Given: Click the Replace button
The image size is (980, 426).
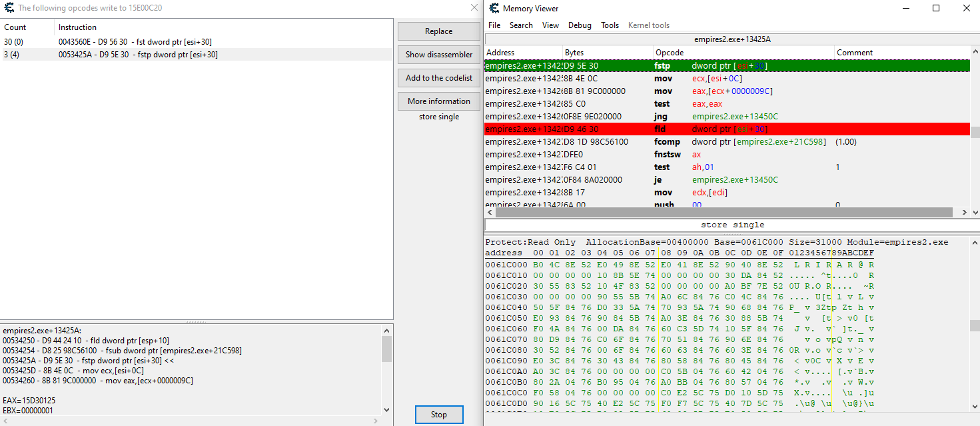Looking at the screenshot, I should coord(438,31).
